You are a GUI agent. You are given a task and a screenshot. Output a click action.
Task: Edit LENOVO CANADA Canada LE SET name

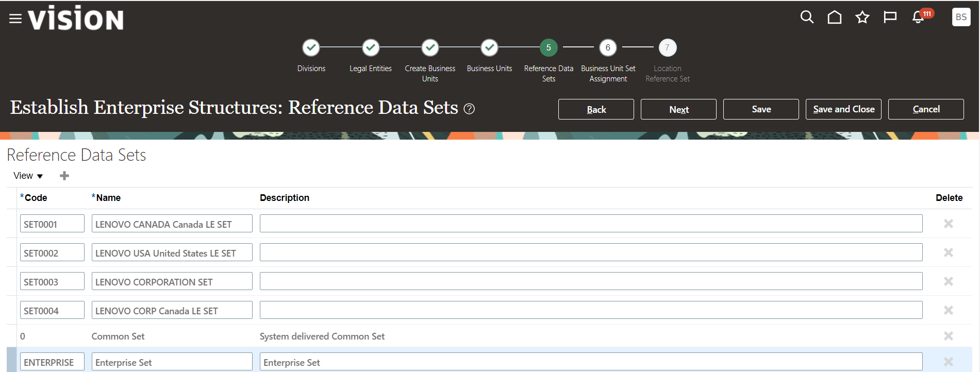(x=172, y=224)
